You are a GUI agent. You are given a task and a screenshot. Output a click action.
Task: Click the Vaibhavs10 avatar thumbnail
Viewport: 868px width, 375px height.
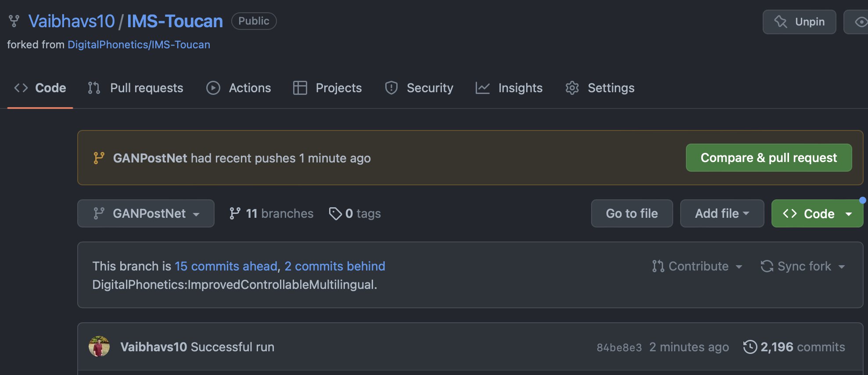point(99,347)
